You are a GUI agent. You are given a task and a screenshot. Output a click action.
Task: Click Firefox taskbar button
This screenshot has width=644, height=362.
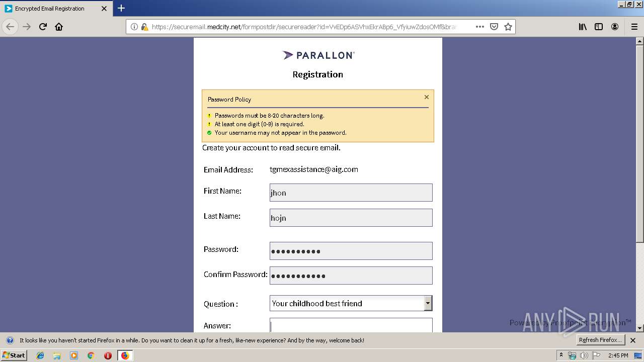pyautogui.click(x=125, y=355)
